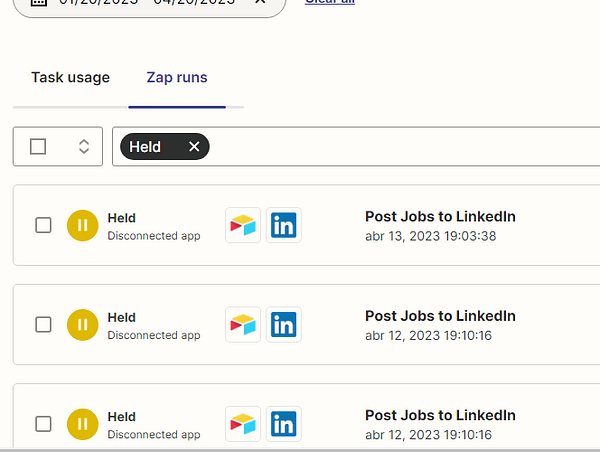Click the Clear all link

coord(329,2)
